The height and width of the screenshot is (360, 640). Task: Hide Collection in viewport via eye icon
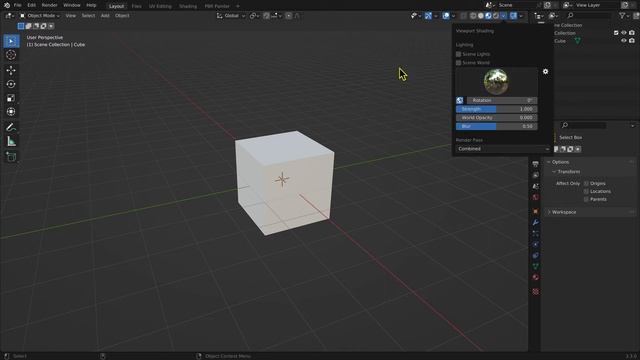point(624,33)
